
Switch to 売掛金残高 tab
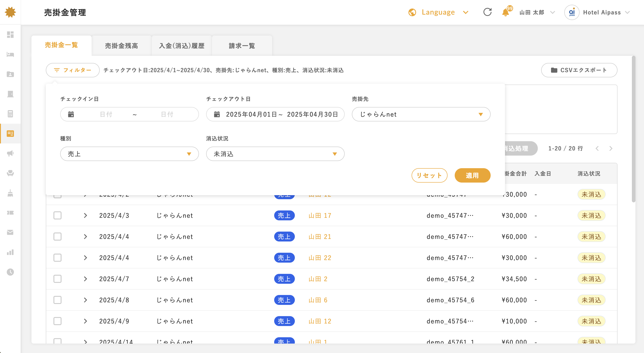tap(121, 46)
